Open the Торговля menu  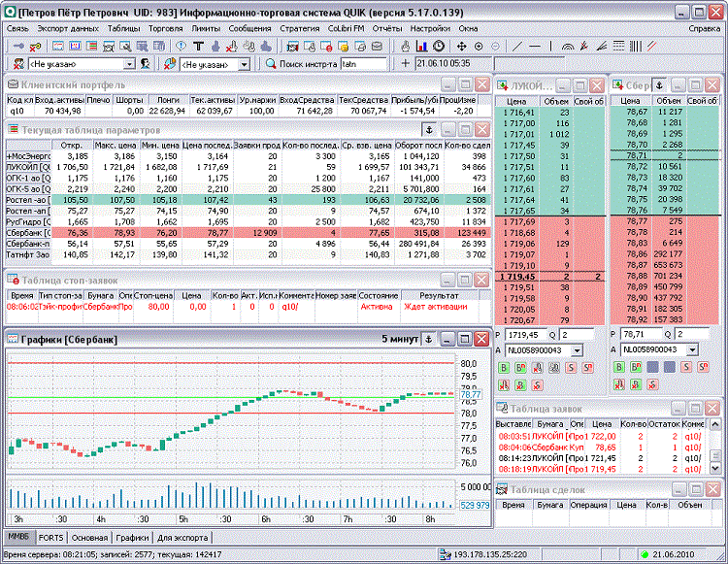166,28
